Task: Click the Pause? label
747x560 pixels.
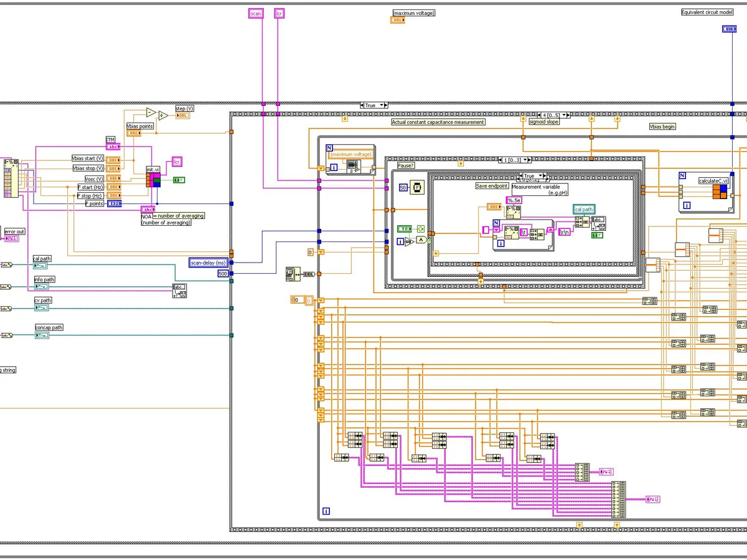Action: pyautogui.click(x=406, y=166)
